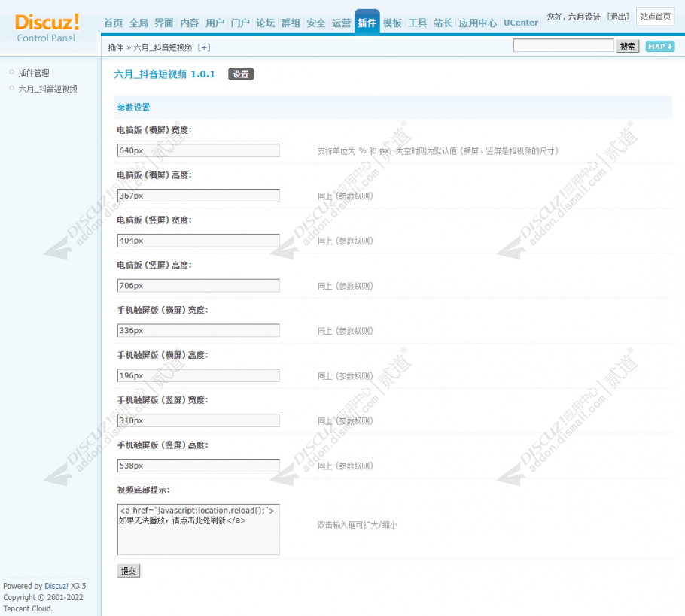Click the 站点首页 button
Screen dimensions: 685x616
tap(656, 17)
